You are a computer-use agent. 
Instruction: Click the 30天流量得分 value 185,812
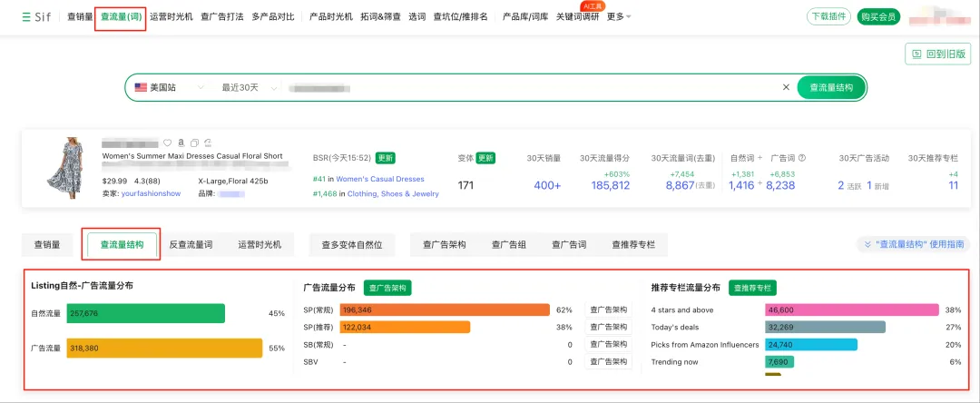[x=611, y=185]
